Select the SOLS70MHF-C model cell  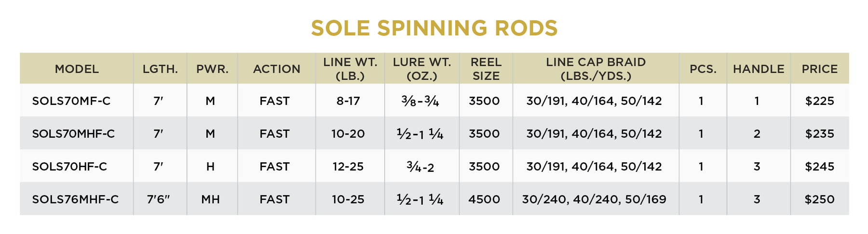(x=73, y=134)
